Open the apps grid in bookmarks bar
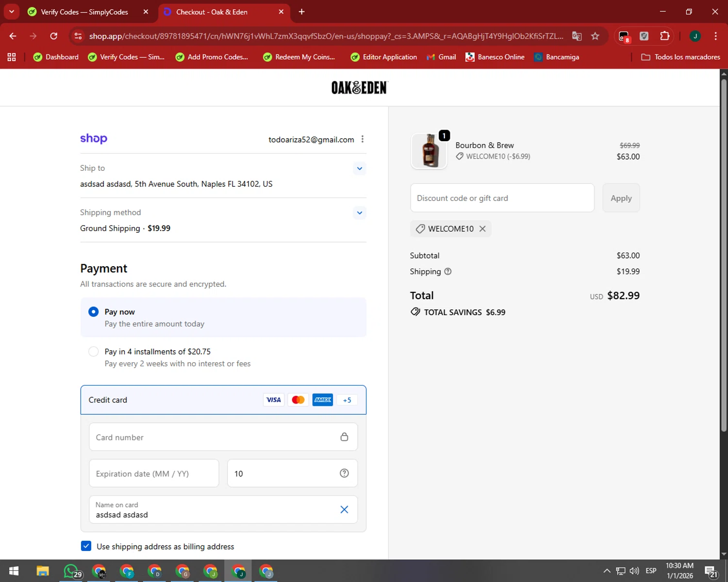 (x=12, y=57)
